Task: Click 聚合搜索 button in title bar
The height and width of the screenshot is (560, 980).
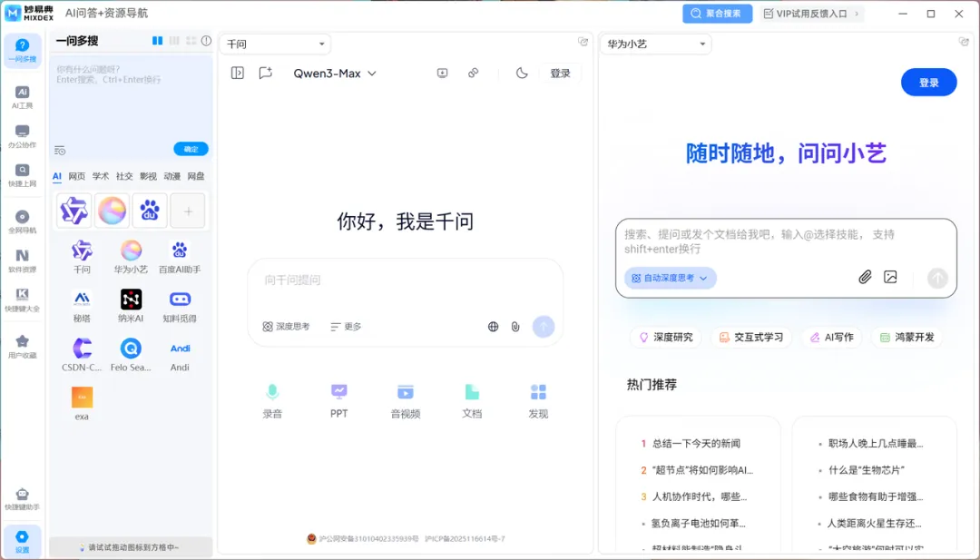Action: [717, 13]
